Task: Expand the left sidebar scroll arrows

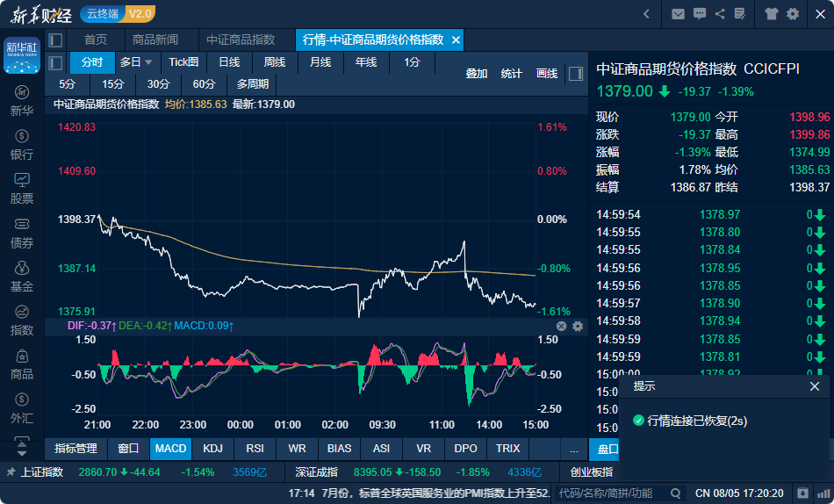Action: 22,443
